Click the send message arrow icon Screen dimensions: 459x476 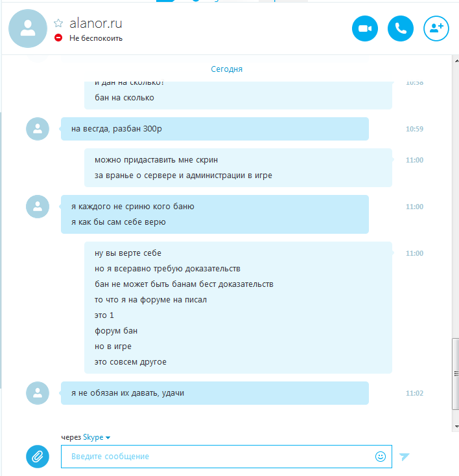coord(405,457)
